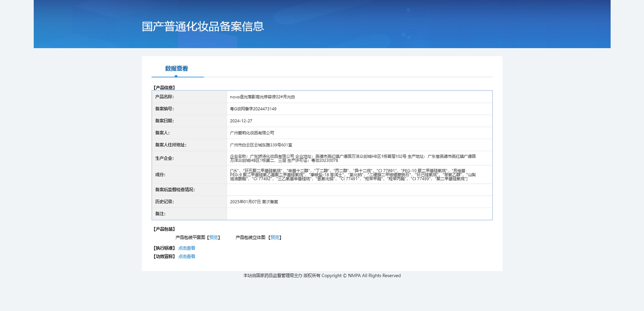Select the product name novo逐光藩影高光修容液02#月光白
This screenshot has height=311, width=644.
(x=262, y=97)
